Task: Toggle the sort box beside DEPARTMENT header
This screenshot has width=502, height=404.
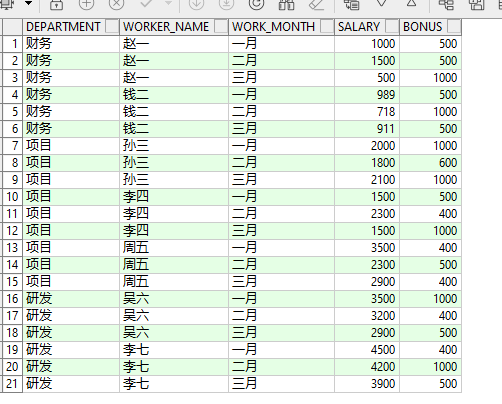Action: [x=112, y=26]
